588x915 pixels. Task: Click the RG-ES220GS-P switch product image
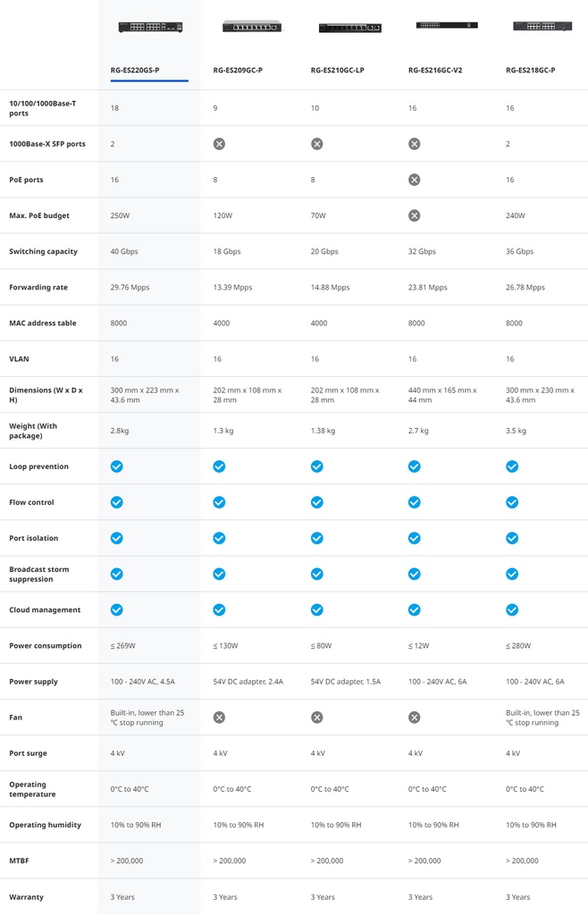coord(150,28)
